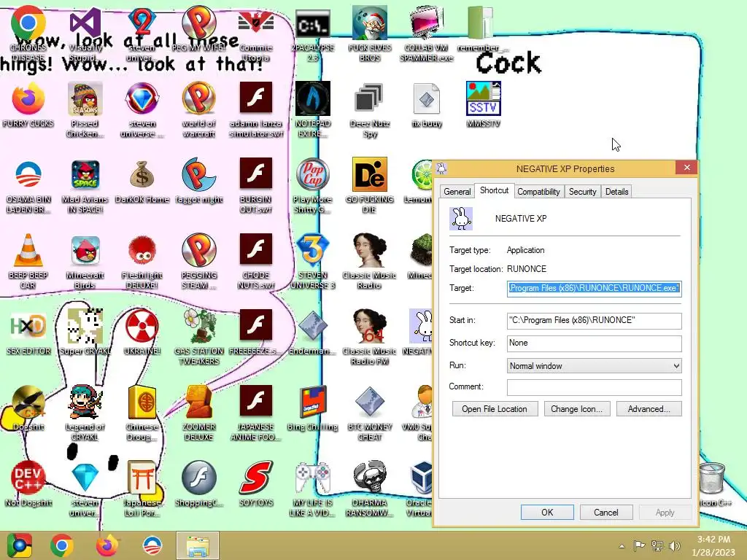Click the Pissed Chicken... seasons icon

pyautogui.click(x=85, y=98)
